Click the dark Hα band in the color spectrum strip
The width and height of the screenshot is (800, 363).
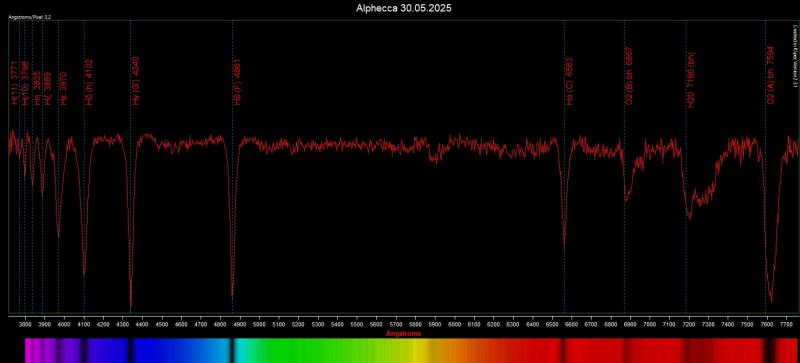click(564, 350)
